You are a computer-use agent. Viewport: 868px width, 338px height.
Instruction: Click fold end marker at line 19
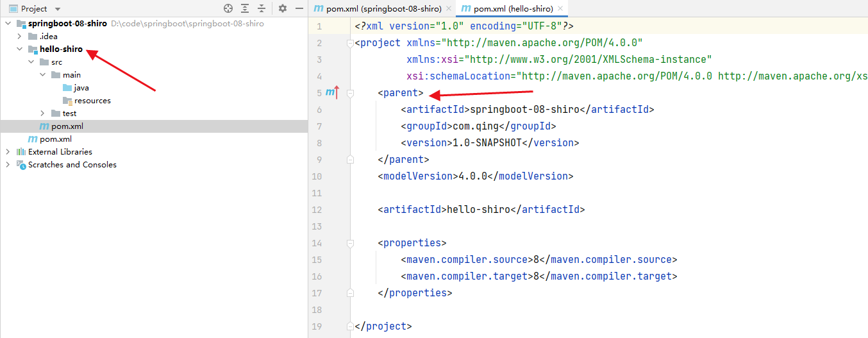pyautogui.click(x=350, y=326)
